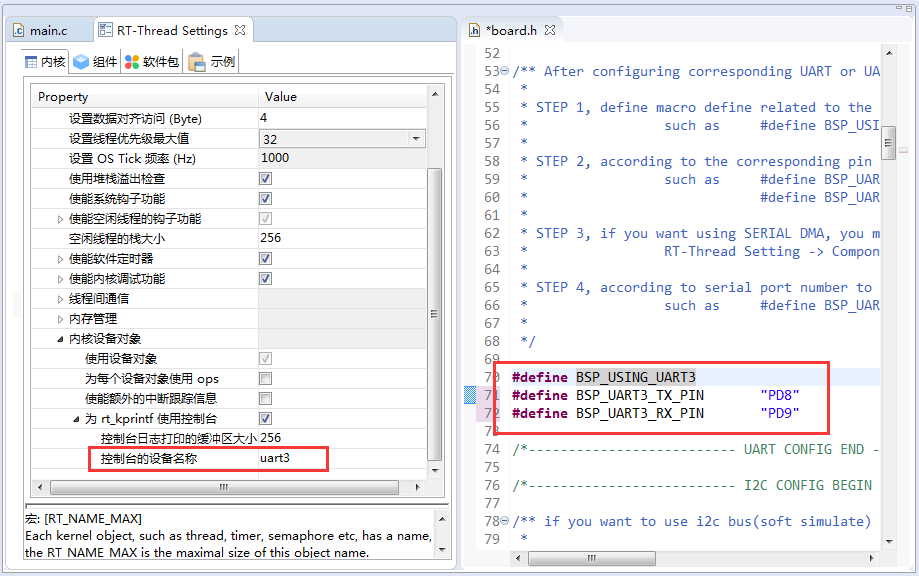Toggle 使用堆栈溢出检查 checkbox
919x576 pixels.
point(266,179)
